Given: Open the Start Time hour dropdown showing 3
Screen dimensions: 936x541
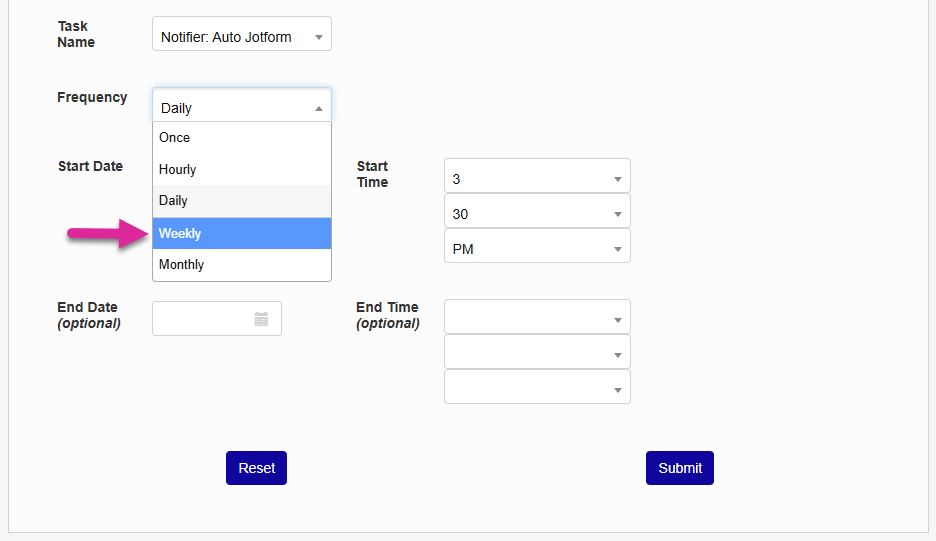Looking at the screenshot, I should tap(537, 176).
